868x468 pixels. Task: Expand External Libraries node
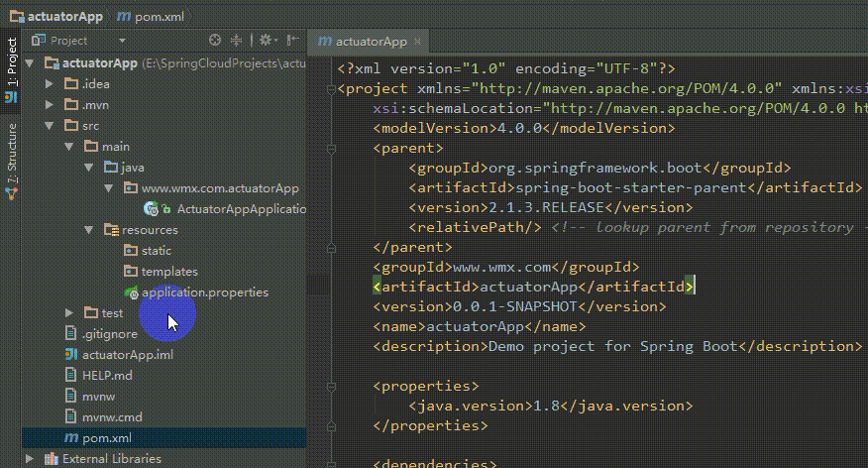click(x=30, y=459)
